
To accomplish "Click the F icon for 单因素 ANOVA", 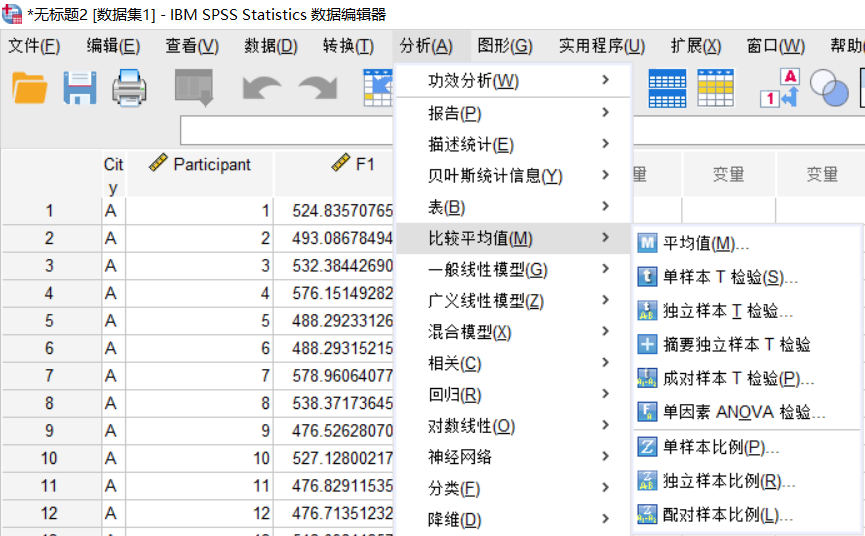I will tap(647, 412).
